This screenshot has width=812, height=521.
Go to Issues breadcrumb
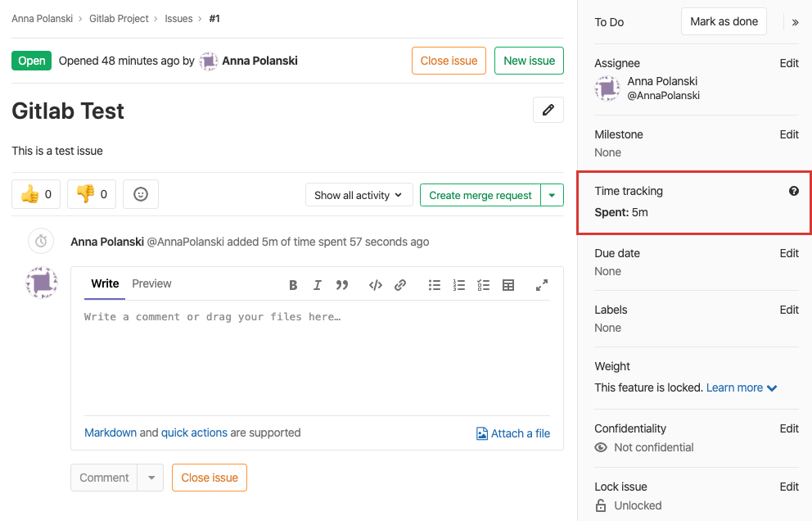[178, 19]
